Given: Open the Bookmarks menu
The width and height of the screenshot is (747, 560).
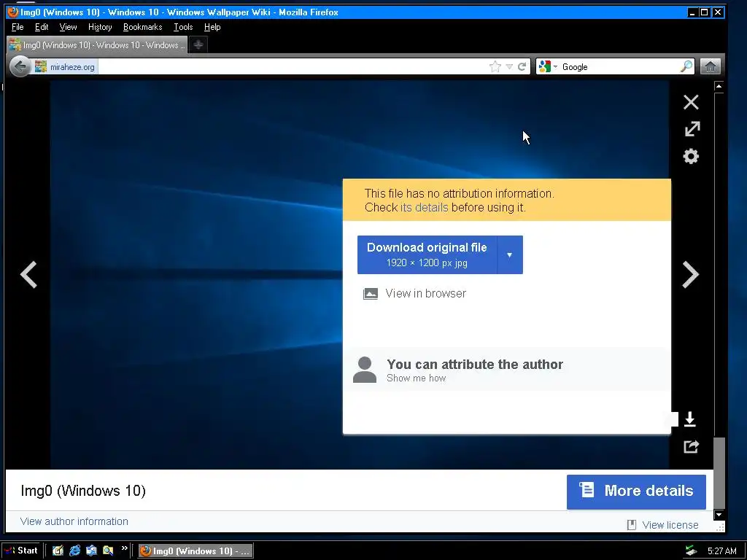Looking at the screenshot, I should coord(142,27).
